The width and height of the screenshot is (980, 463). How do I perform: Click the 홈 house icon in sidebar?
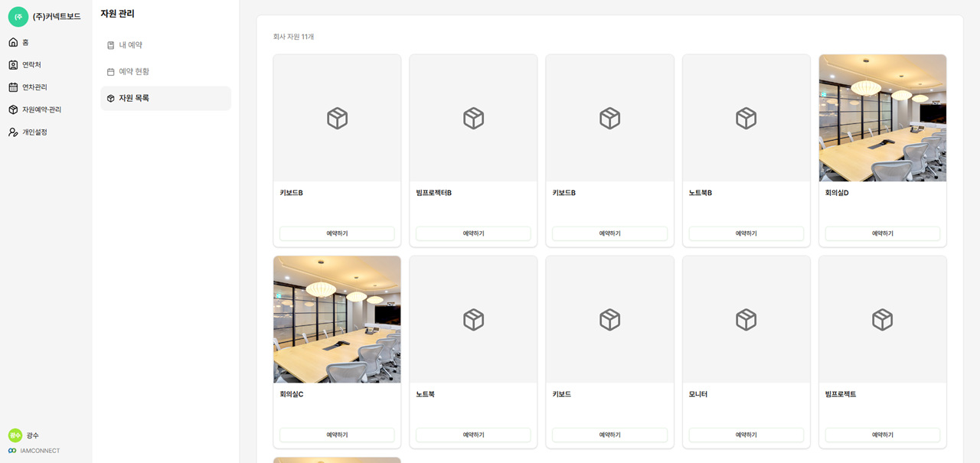[13, 42]
